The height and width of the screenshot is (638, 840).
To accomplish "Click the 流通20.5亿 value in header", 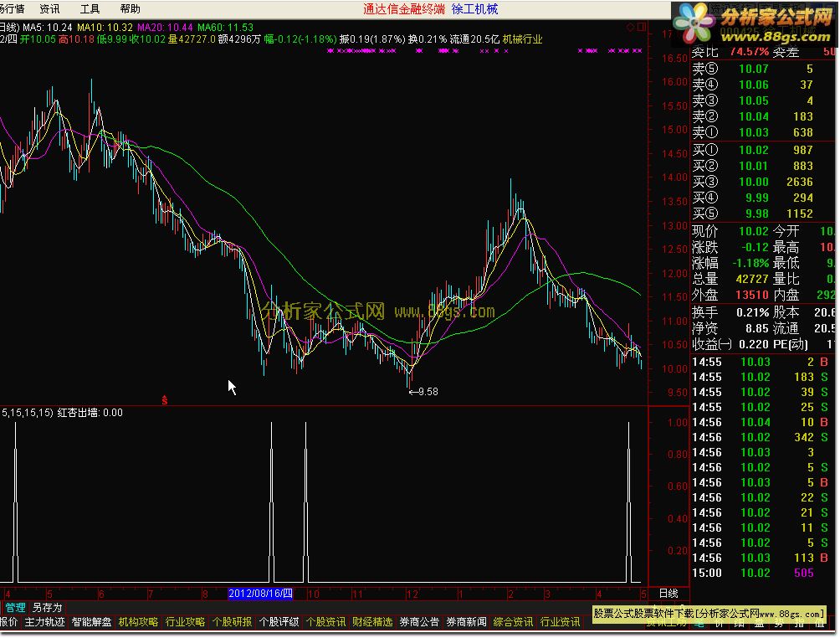I will click(474, 39).
